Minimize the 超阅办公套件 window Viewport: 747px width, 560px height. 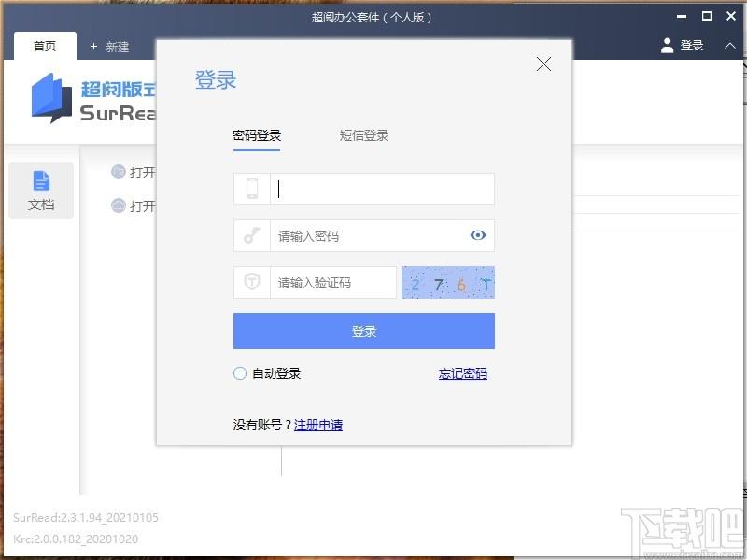coord(682,17)
